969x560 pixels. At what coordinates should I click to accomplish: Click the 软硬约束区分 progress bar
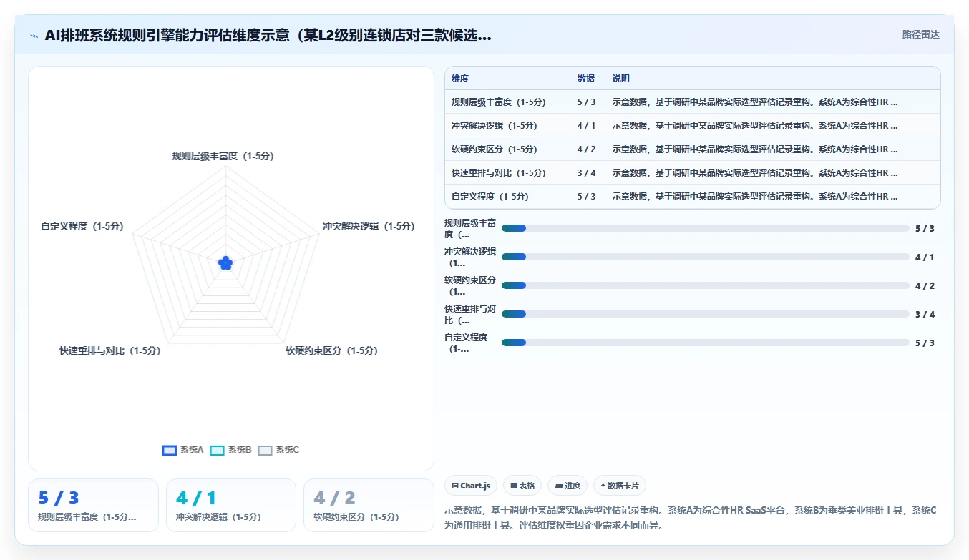[706, 285]
